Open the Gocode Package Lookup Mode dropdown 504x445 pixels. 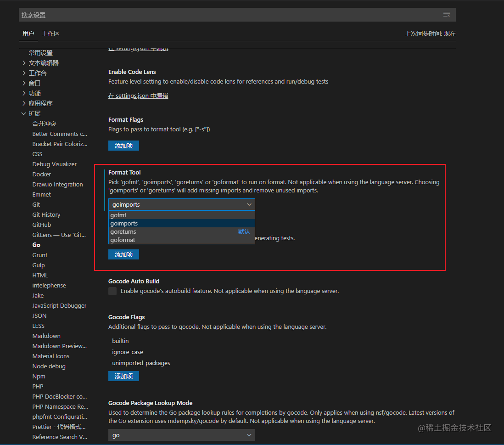point(181,435)
